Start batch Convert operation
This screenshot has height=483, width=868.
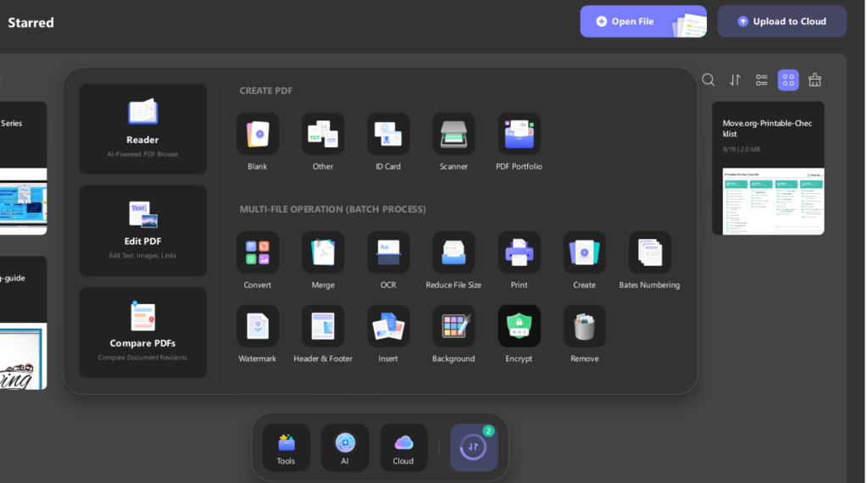258,253
